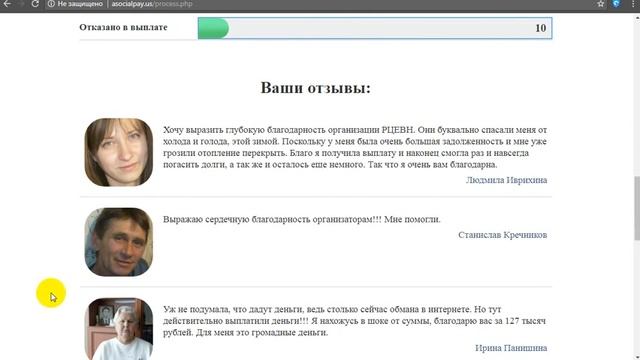Click the review 'Выражаю сердечную благодарность организаторам'
The height and width of the screenshot is (360, 640).
point(302,219)
